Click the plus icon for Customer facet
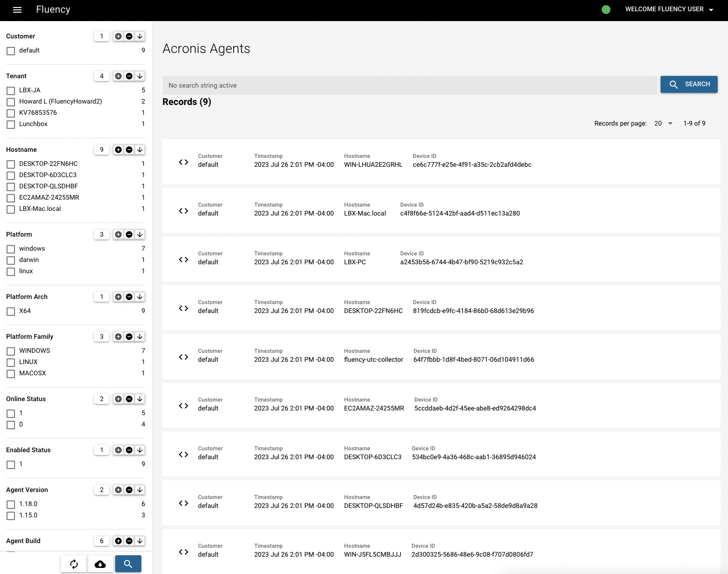 pos(118,36)
